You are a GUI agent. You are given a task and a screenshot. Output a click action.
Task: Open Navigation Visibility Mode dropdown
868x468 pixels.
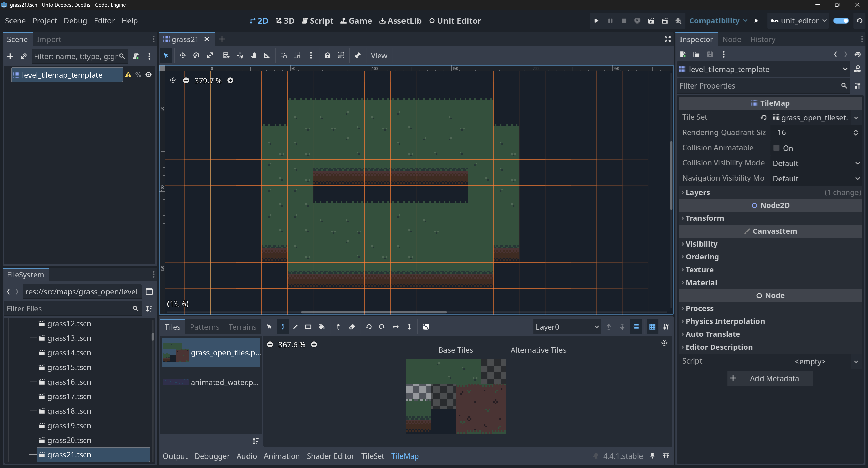816,179
